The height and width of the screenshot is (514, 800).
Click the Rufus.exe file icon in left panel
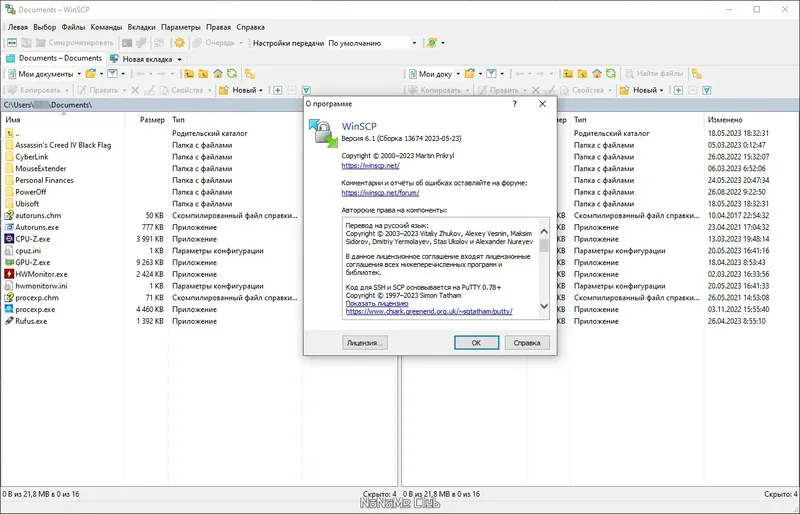(9, 321)
